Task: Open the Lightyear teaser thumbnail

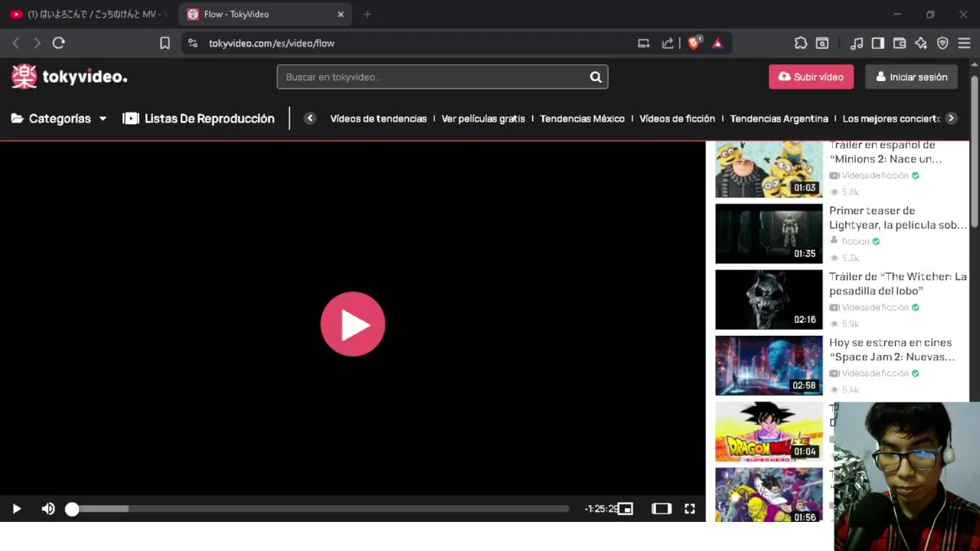Action: coord(769,233)
